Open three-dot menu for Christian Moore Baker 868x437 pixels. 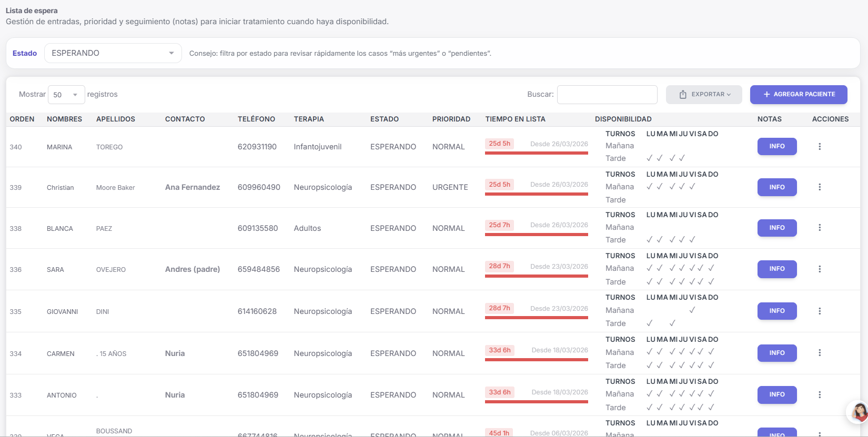(x=819, y=187)
